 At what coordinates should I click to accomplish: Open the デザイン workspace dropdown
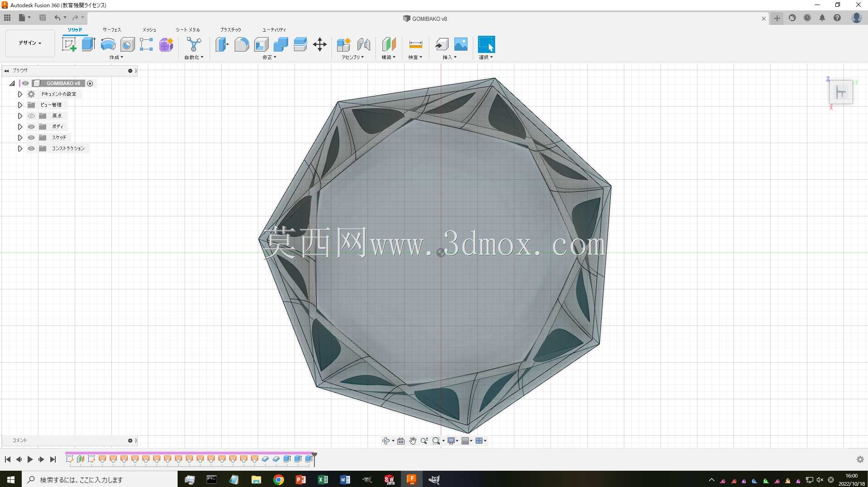30,43
